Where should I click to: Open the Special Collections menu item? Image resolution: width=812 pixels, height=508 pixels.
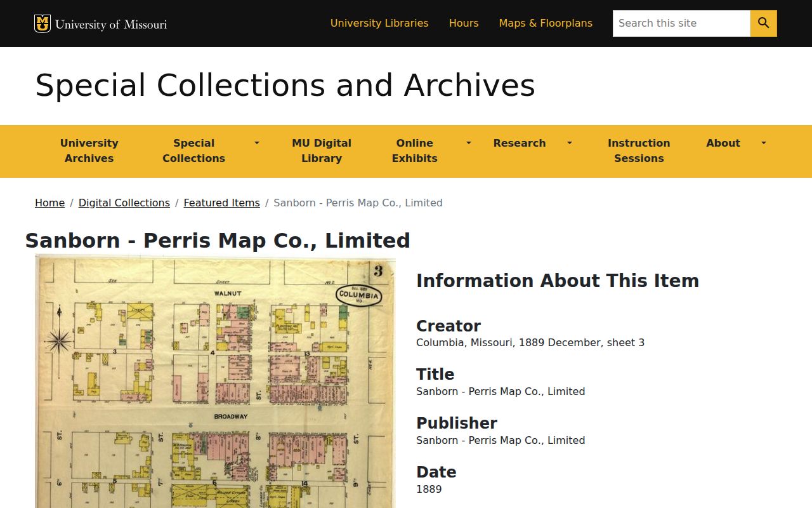[194, 151]
